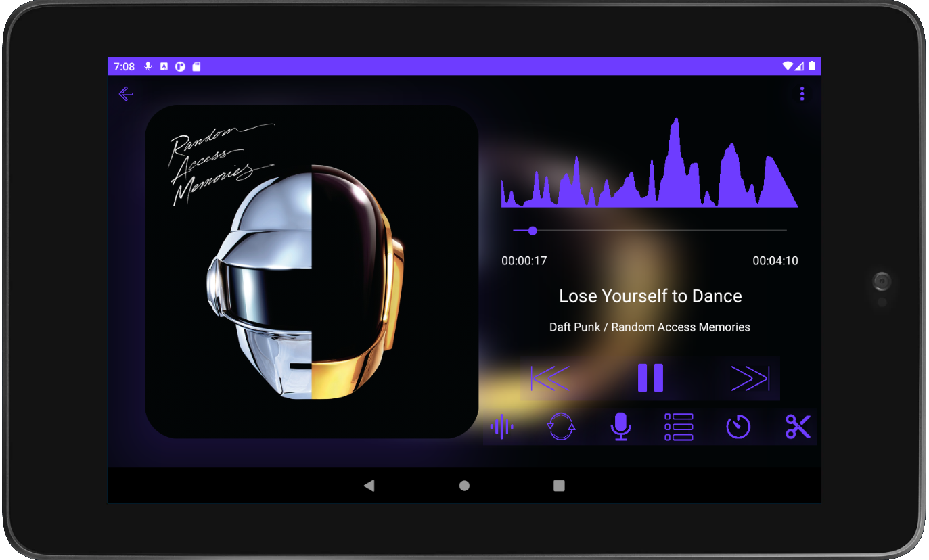Click Daft Punk / Random Access Memories text
The height and width of the screenshot is (560, 929).
point(650,327)
